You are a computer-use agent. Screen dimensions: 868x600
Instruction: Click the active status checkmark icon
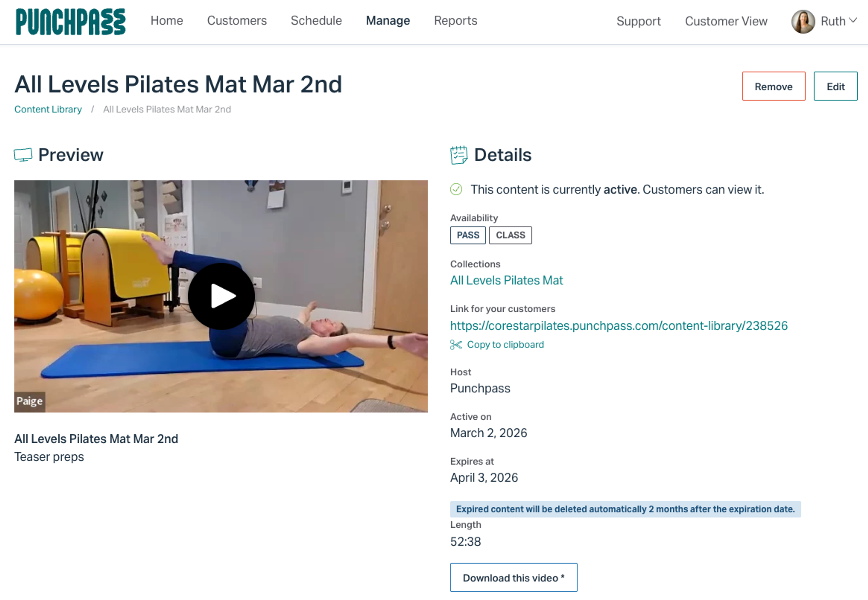tap(456, 190)
